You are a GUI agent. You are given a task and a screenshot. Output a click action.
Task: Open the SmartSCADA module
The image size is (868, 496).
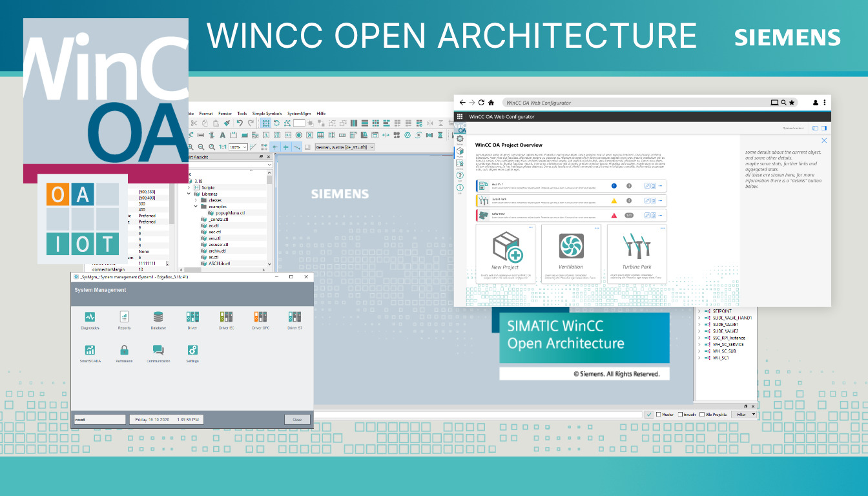coord(90,351)
